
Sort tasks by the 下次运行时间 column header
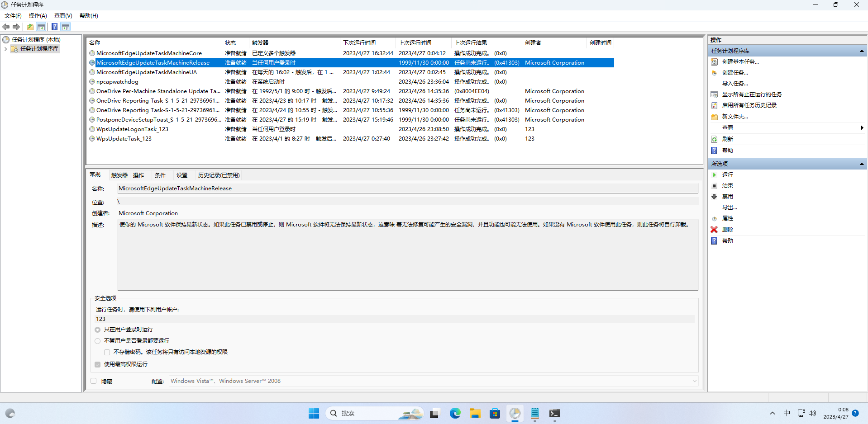pyautogui.click(x=368, y=43)
